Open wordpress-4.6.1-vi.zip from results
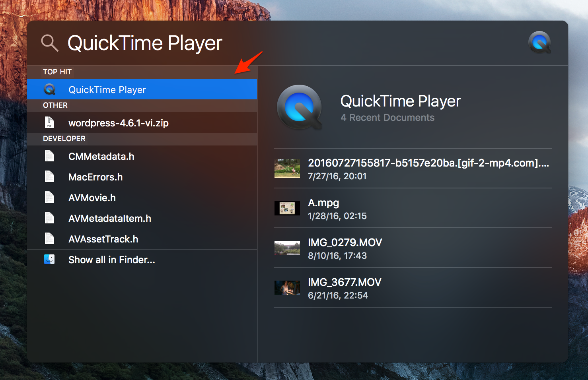 click(119, 123)
